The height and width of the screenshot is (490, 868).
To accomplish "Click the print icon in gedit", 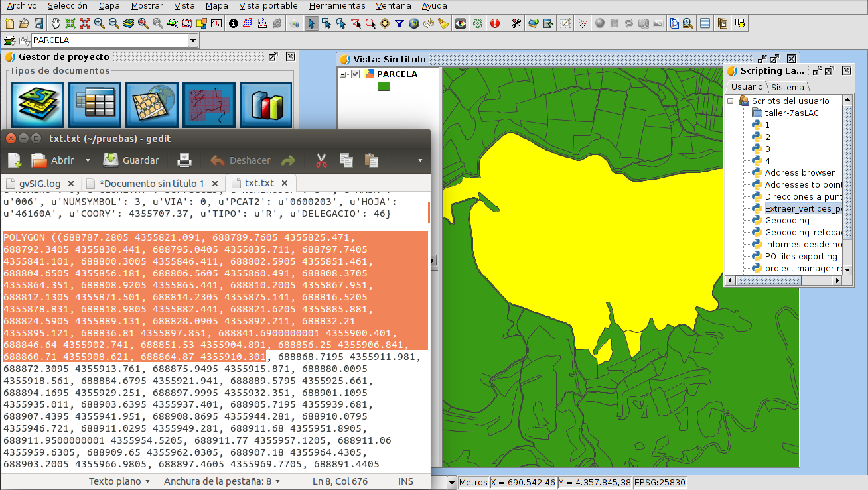I will point(184,160).
